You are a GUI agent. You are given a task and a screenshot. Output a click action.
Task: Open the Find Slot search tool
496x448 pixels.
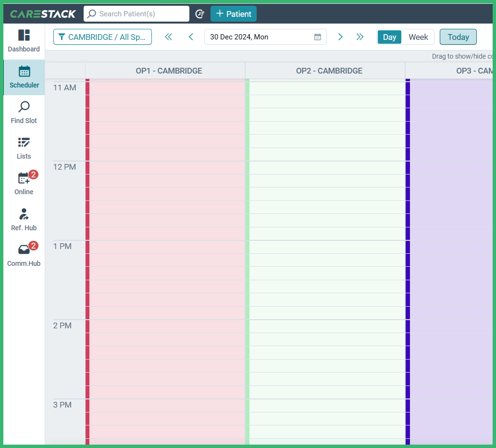24,112
